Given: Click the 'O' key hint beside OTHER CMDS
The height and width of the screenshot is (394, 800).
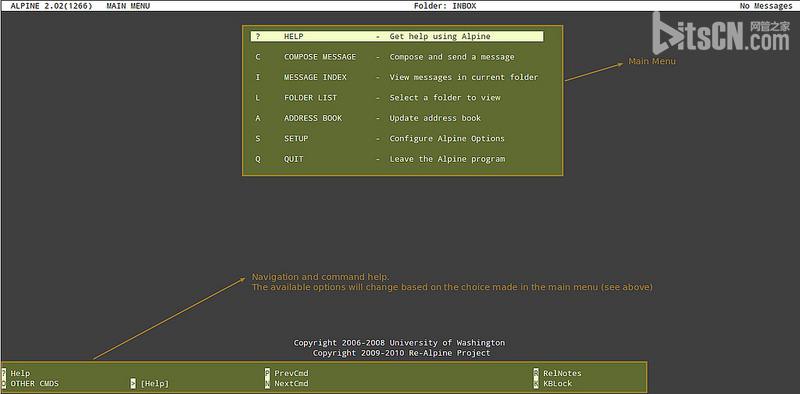Looking at the screenshot, I should click(x=4, y=383).
